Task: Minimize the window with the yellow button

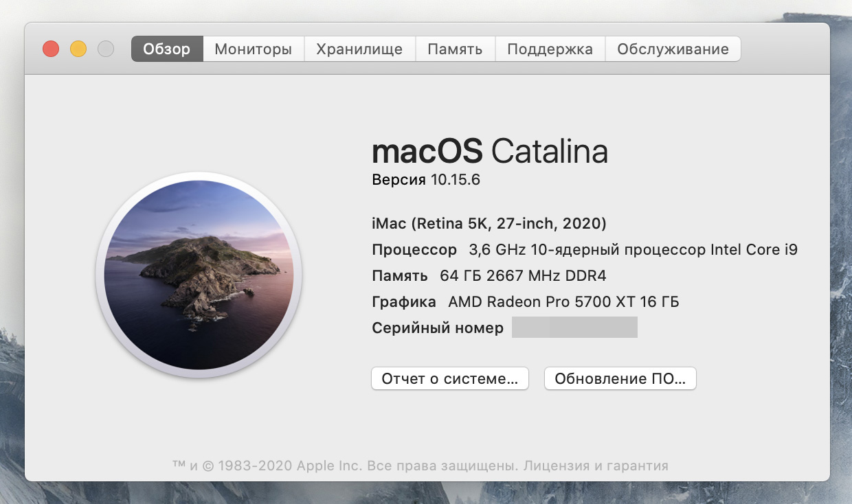Action: click(78, 49)
